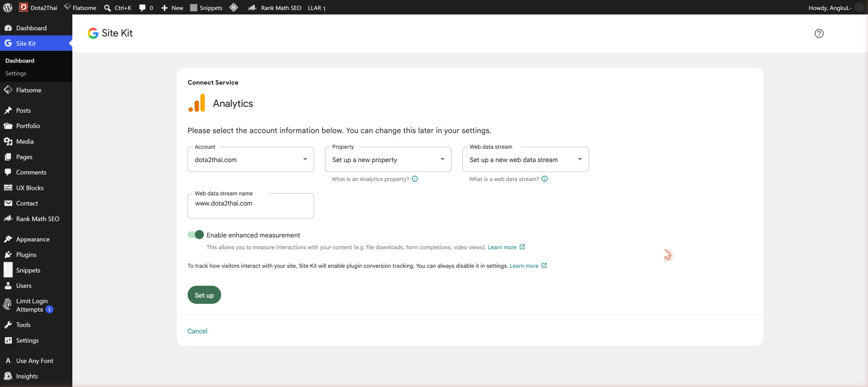This screenshot has height=387, width=868.
Task: Click LLAR in the admin bar
Action: pos(316,8)
